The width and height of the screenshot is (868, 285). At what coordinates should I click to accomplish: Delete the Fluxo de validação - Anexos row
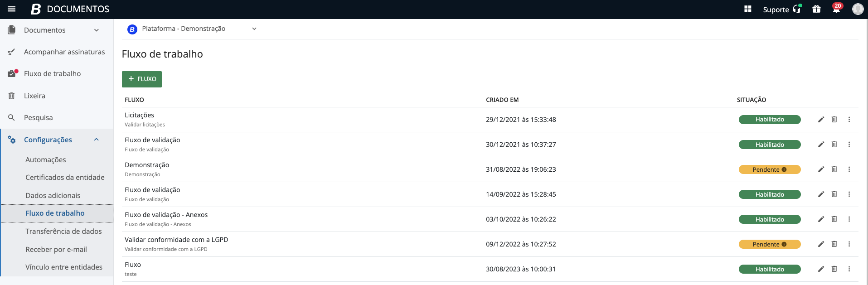[834, 219]
